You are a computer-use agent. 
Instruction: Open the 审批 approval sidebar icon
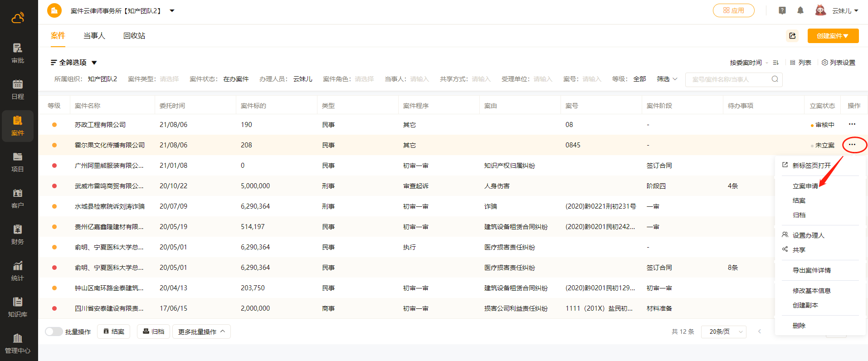(x=18, y=53)
